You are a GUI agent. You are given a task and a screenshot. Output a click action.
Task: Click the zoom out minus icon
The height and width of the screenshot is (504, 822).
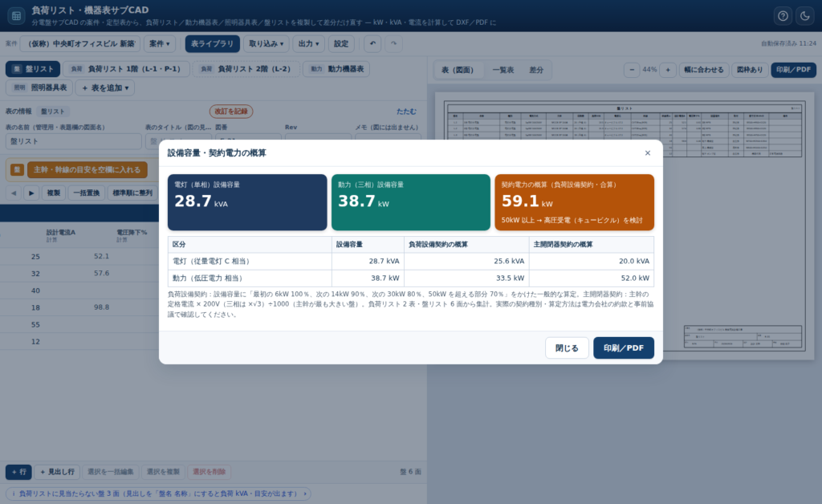click(632, 70)
